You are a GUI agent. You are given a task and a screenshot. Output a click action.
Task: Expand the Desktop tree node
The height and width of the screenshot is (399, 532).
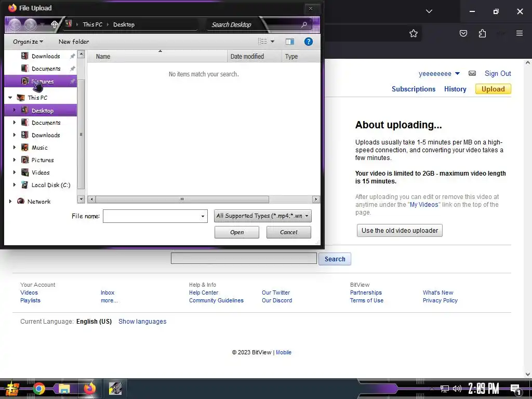pyautogui.click(x=14, y=110)
